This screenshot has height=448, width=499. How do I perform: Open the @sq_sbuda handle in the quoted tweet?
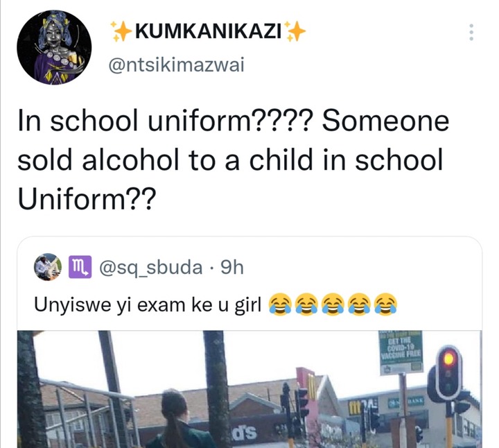(151, 268)
